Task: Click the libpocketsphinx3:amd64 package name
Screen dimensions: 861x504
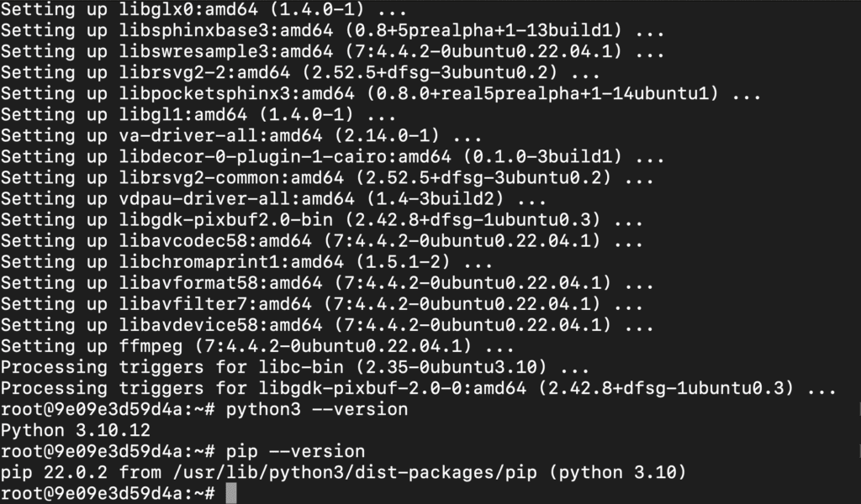Action: pyautogui.click(x=236, y=93)
